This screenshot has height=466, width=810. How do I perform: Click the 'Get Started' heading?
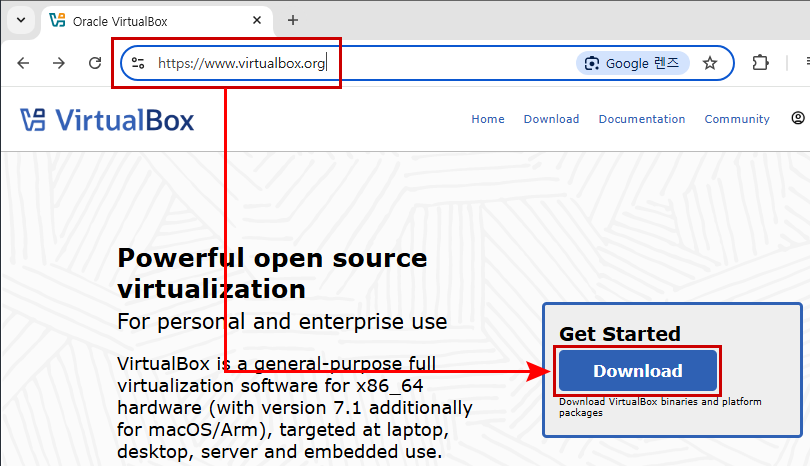click(619, 334)
